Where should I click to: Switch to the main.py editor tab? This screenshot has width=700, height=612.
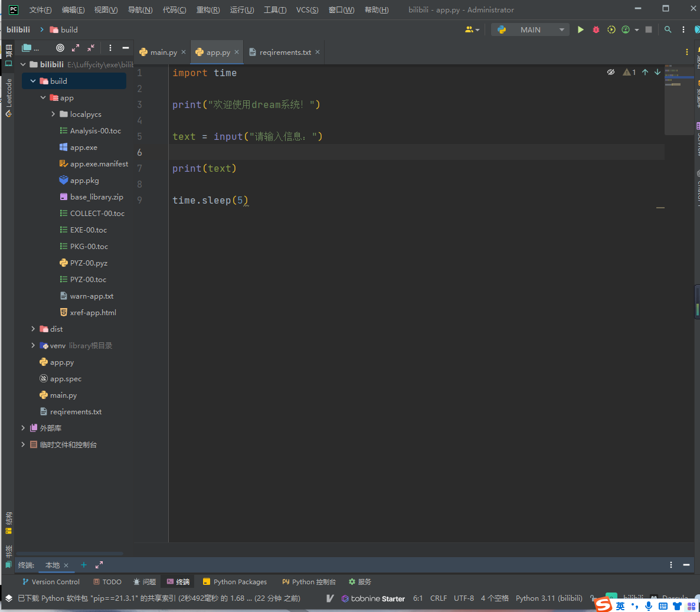[163, 53]
